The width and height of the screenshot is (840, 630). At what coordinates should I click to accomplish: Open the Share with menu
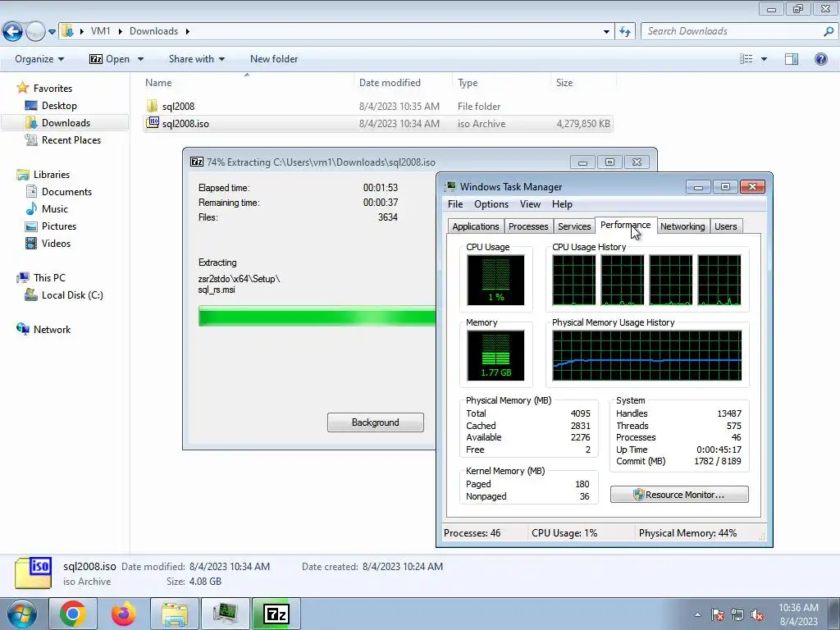click(x=197, y=59)
